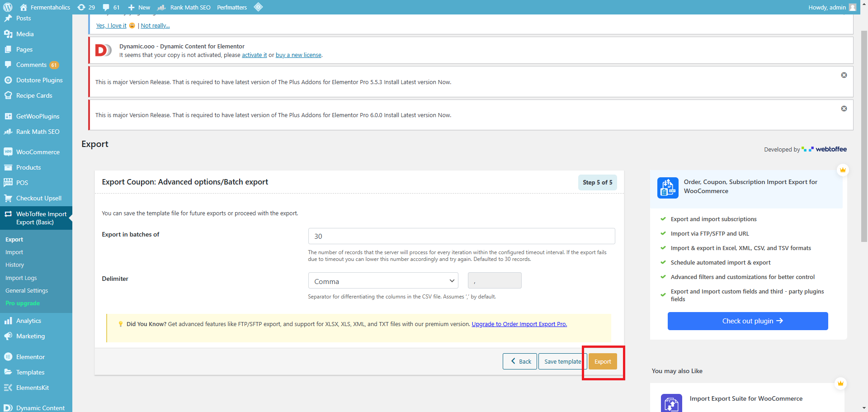Click the WooCommerce sidebar icon
The height and width of the screenshot is (412, 868).
(8, 152)
